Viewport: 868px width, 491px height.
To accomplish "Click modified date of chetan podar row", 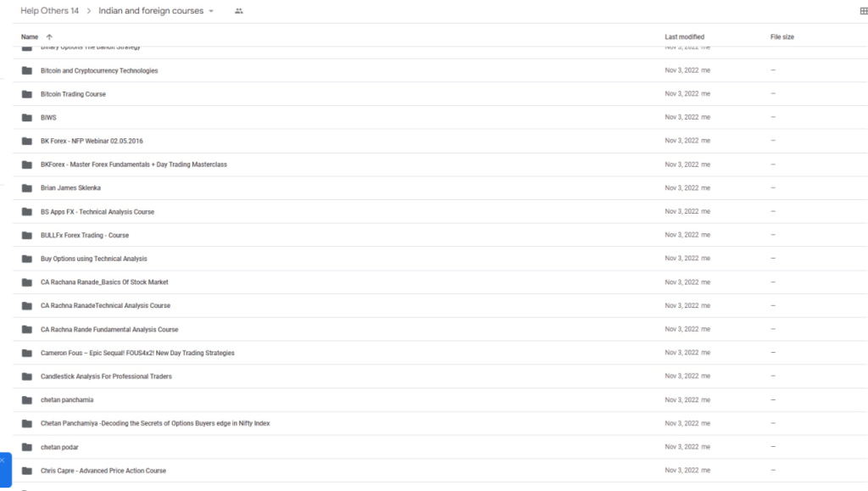I will tap(682, 447).
